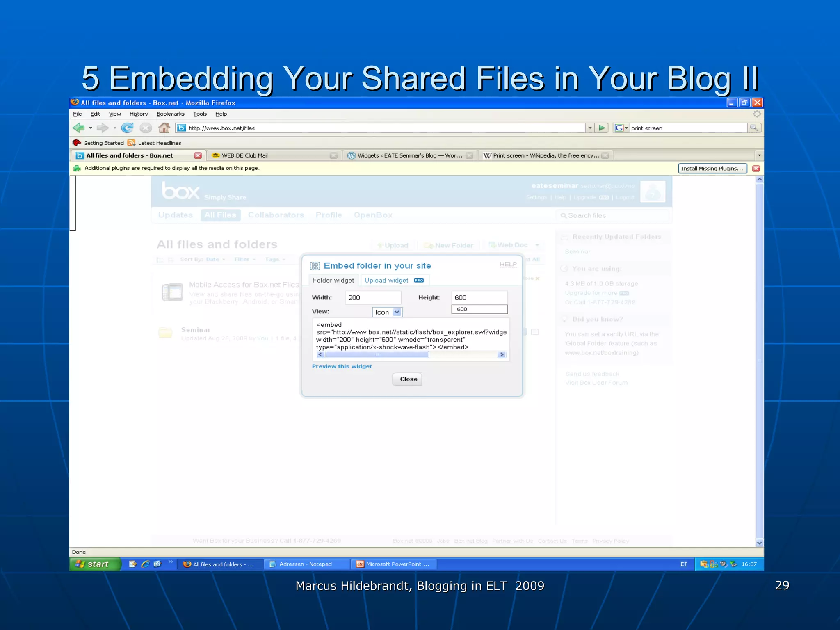Click the Stop loading icon

[x=146, y=128]
